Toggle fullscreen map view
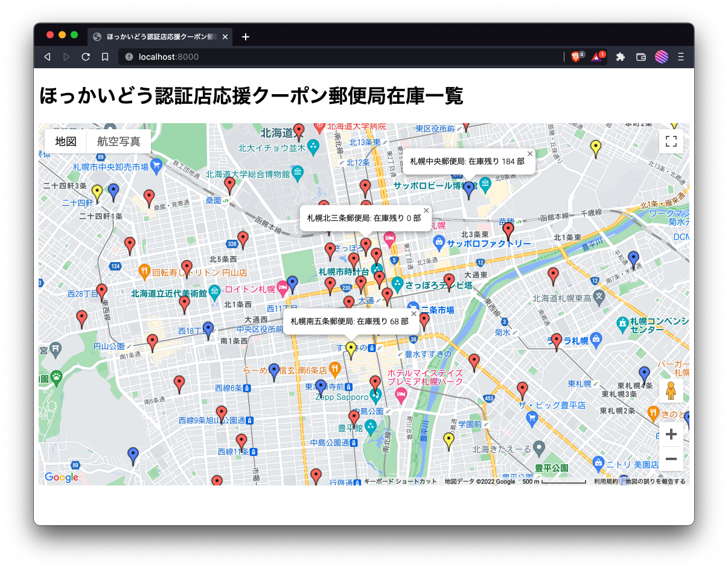 tap(671, 142)
